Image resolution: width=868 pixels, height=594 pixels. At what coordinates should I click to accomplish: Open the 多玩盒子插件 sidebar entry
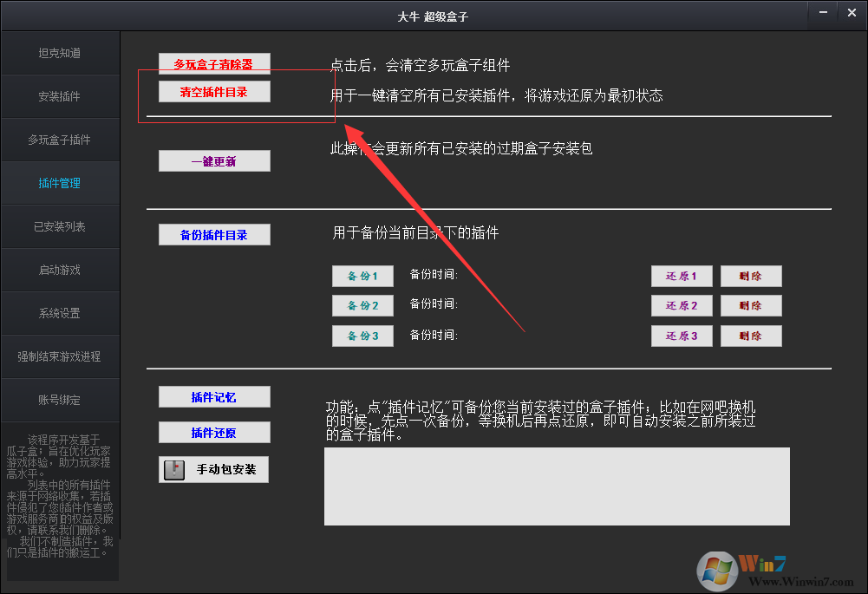(x=60, y=140)
